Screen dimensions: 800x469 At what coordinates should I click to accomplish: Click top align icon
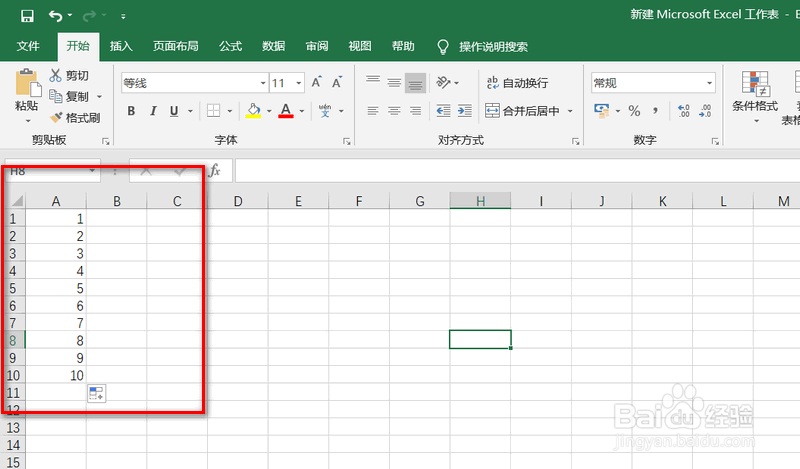(373, 82)
